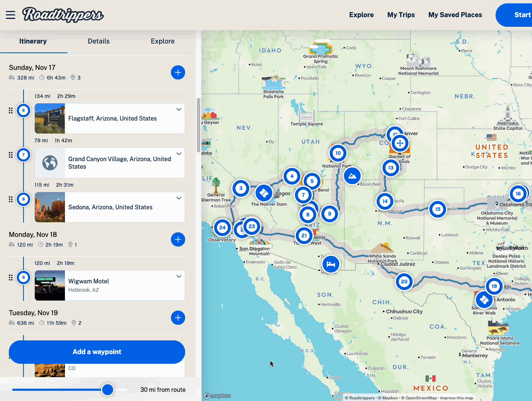Screen dimensions: 532x401
Task: Expand the Grand Canyon Village stop card
Action: pyautogui.click(x=179, y=154)
